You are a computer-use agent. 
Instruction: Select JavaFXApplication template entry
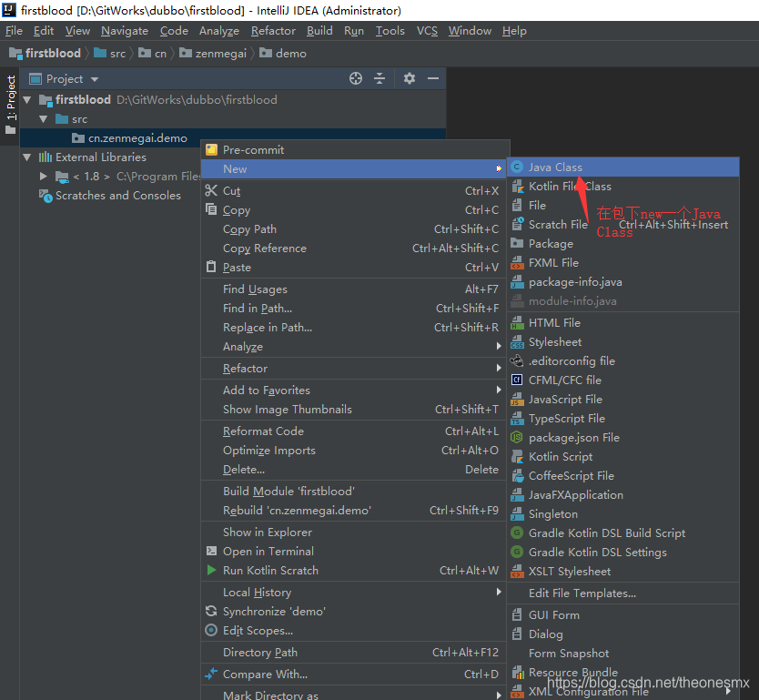click(x=623, y=495)
